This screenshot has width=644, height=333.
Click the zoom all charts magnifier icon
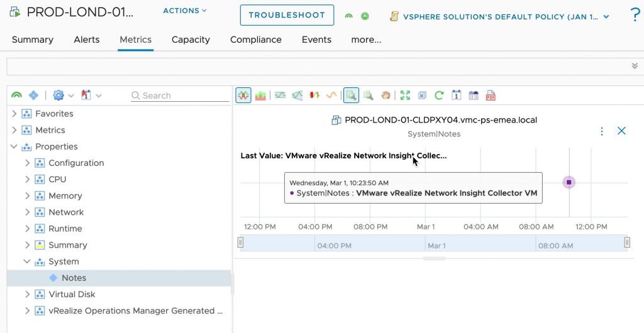pos(369,96)
